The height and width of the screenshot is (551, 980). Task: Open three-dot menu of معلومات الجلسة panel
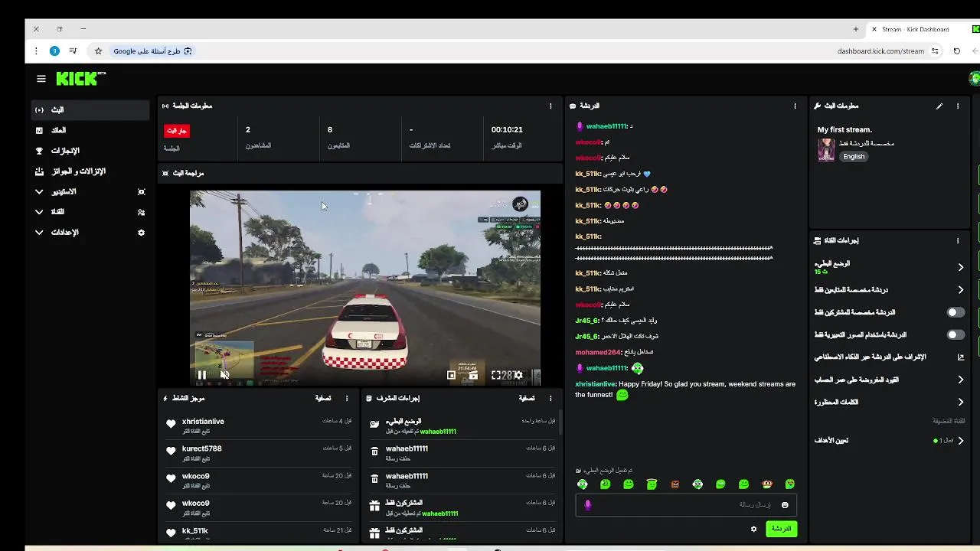[x=550, y=106]
